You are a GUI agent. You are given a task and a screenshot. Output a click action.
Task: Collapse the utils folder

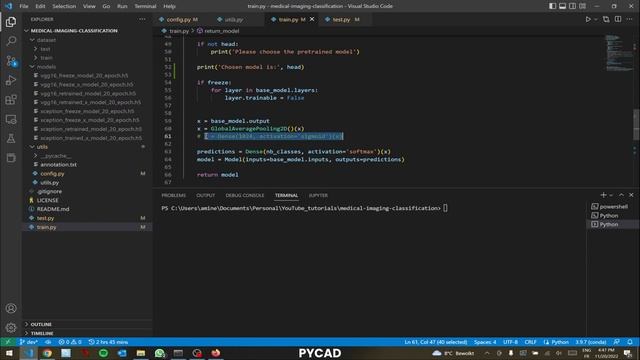coord(42,147)
